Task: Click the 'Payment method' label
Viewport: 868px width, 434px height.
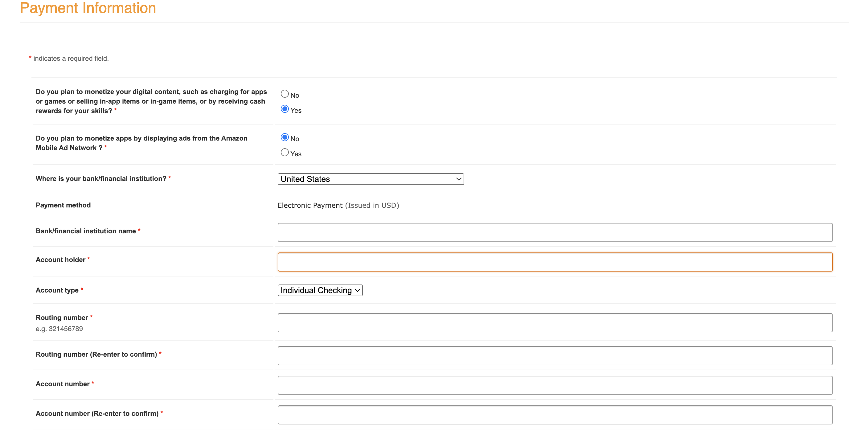Action: pyautogui.click(x=63, y=205)
